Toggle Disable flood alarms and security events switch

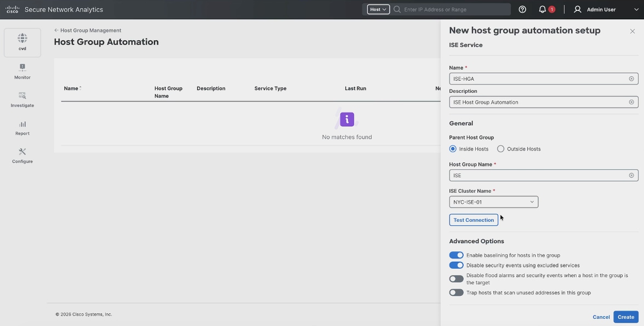457,279
